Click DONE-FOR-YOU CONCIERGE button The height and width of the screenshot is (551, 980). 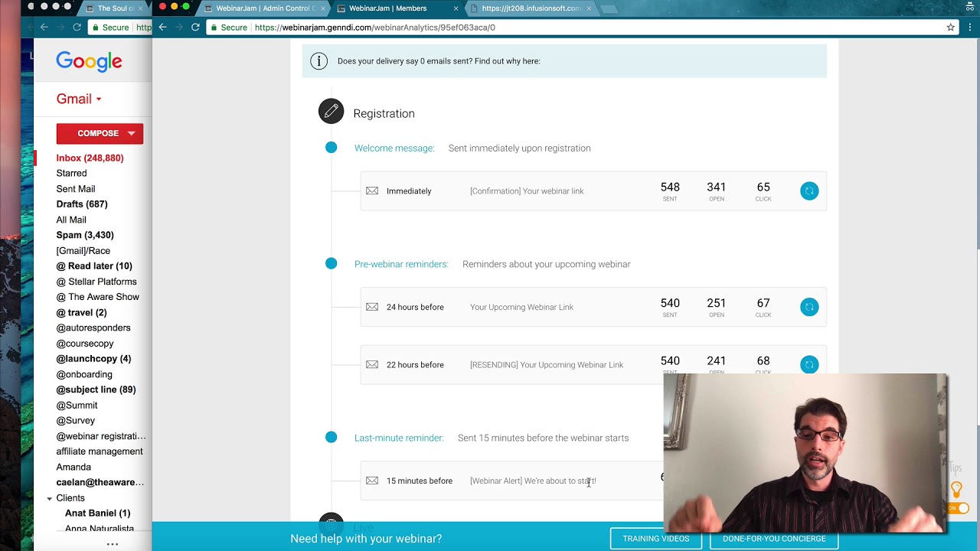click(774, 539)
